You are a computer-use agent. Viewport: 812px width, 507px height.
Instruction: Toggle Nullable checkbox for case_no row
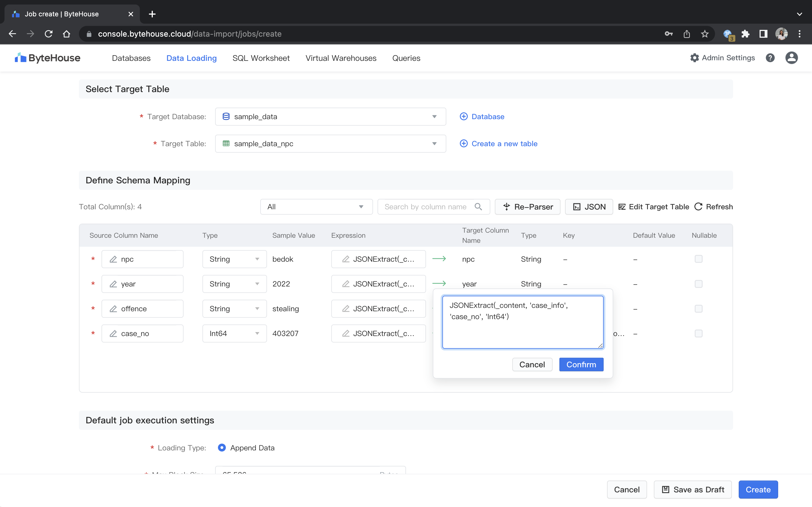tap(698, 333)
